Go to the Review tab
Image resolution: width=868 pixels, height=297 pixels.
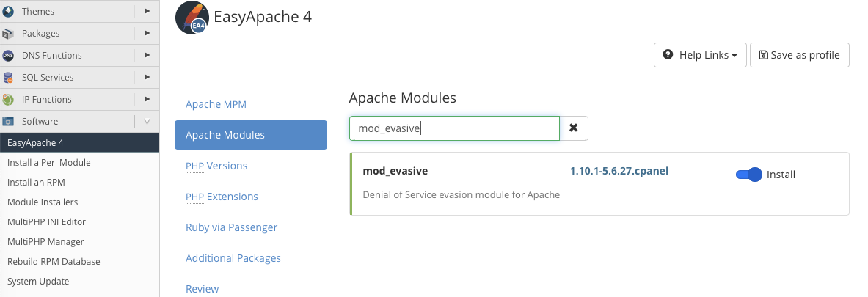pos(202,289)
